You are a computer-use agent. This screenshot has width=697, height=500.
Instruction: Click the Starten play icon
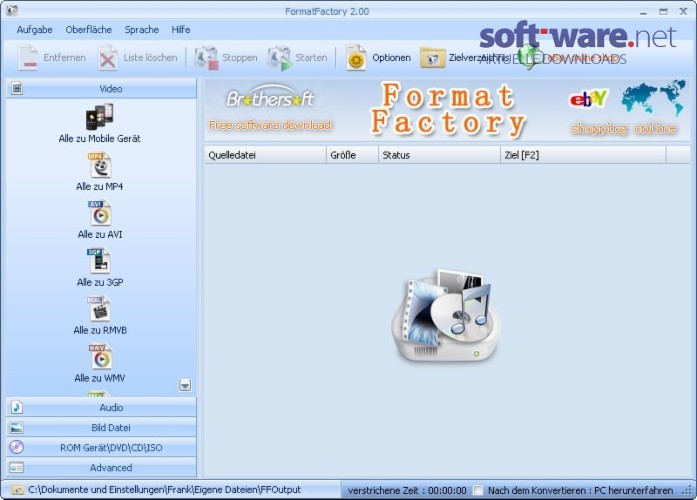tap(280, 58)
